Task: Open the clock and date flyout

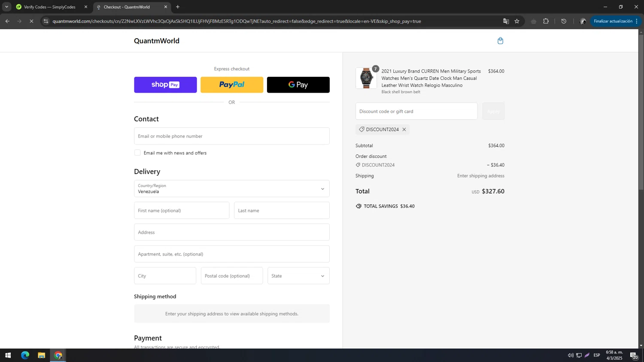Action: [614, 355]
